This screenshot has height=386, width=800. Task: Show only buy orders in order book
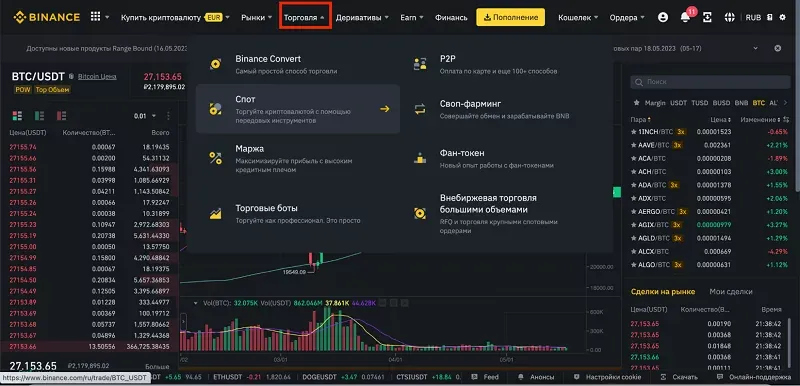click(39, 116)
